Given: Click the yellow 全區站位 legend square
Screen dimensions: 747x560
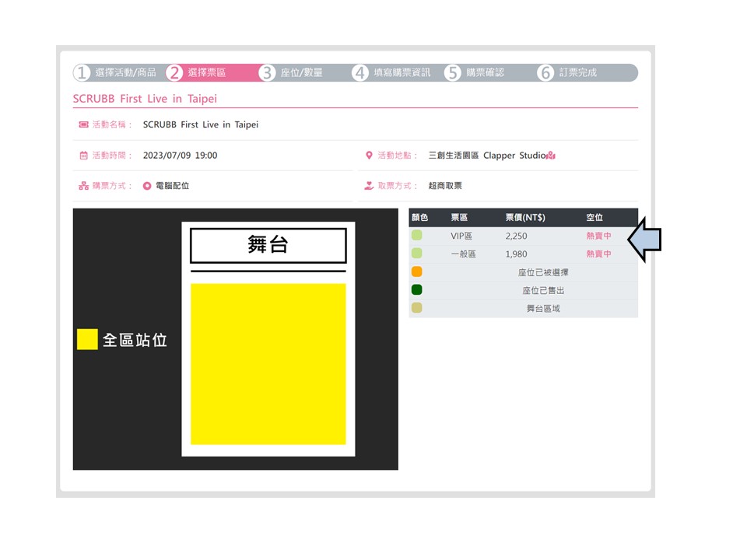Looking at the screenshot, I should 87,339.
